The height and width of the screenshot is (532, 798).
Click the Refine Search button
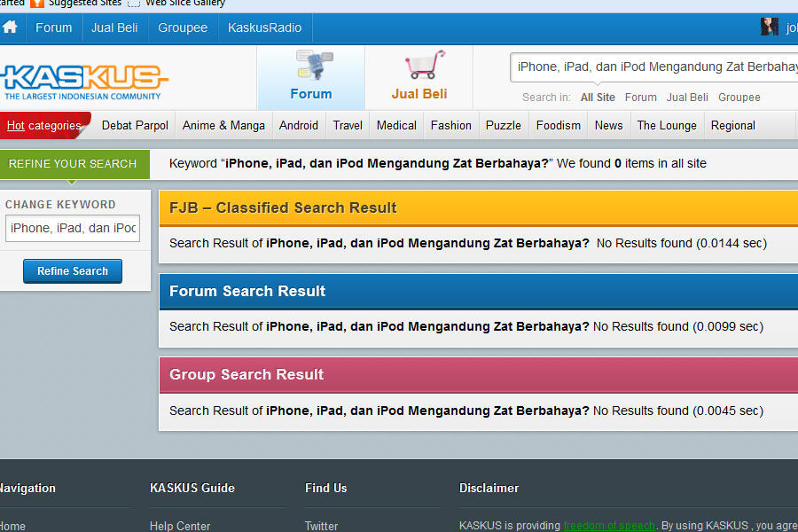[x=73, y=270]
